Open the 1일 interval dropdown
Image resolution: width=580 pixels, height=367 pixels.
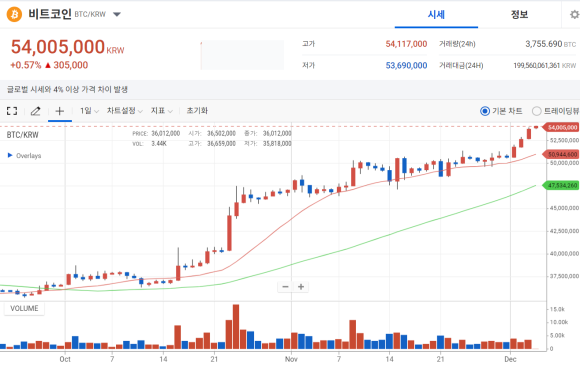click(90, 111)
